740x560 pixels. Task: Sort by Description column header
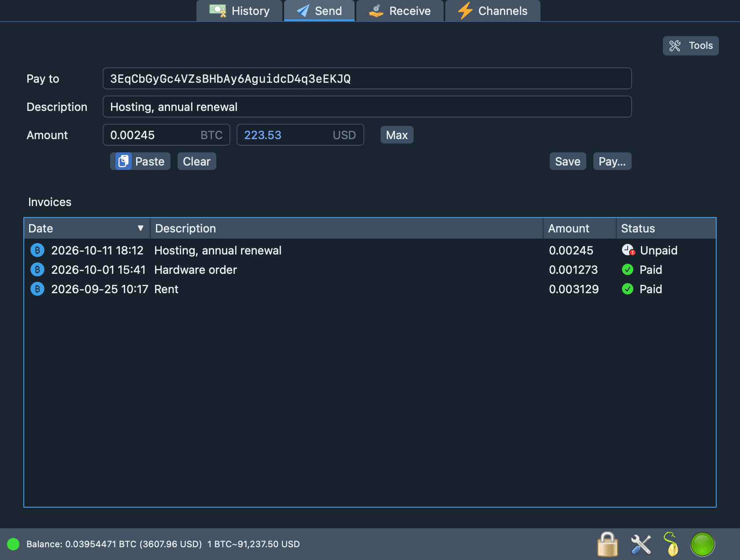click(x=347, y=228)
